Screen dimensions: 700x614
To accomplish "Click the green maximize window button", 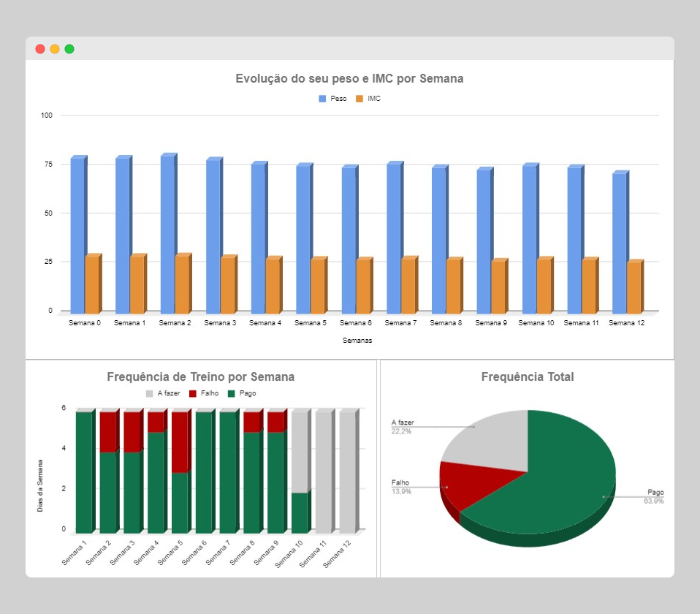I will pyautogui.click(x=69, y=49).
